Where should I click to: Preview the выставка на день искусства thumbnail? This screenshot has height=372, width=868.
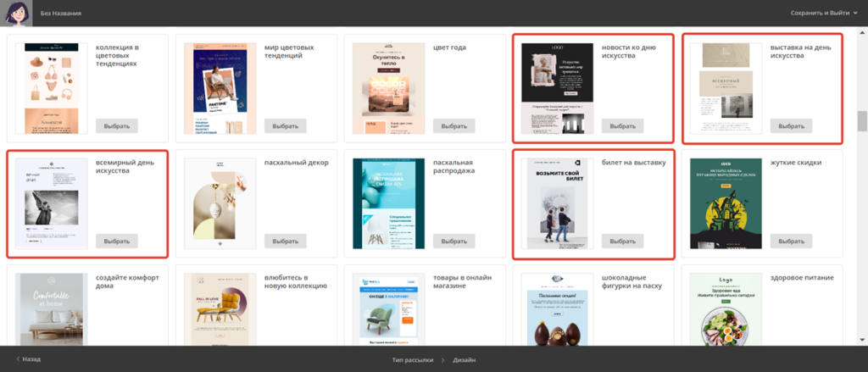(726, 89)
